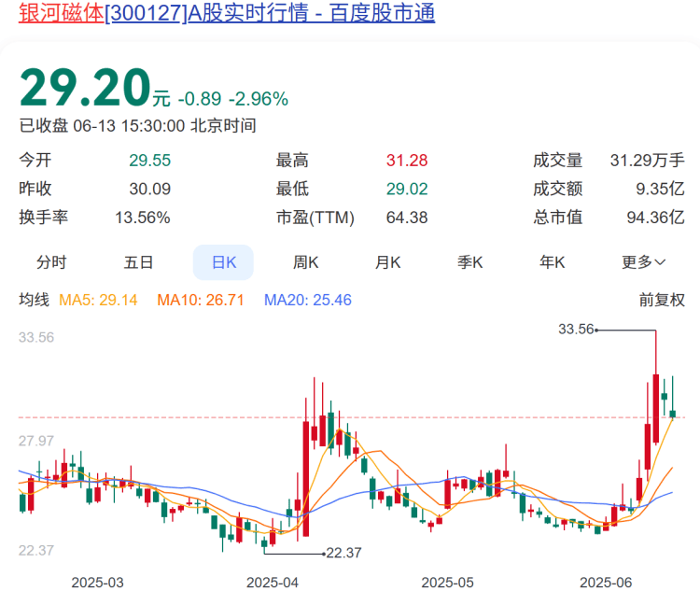700x591 pixels.
Task: Click the 换手率 value 13.56%
Action: point(143,218)
